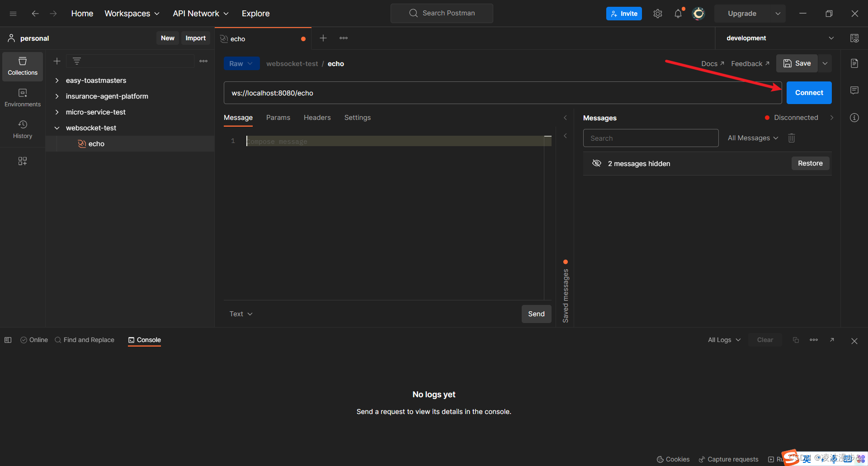This screenshot has height=466, width=868.
Task: Expand the insurance-agent-platform collection
Action: pos(57,96)
